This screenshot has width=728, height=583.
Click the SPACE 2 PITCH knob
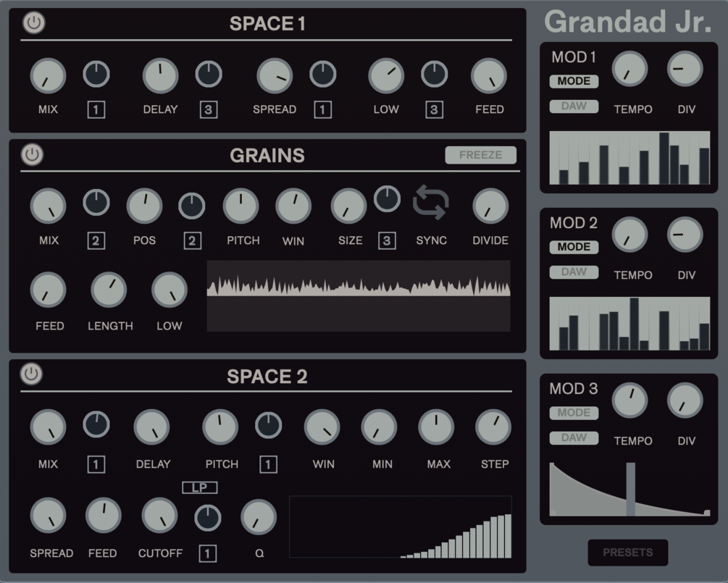pyautogui.click(x=220, y=427)
